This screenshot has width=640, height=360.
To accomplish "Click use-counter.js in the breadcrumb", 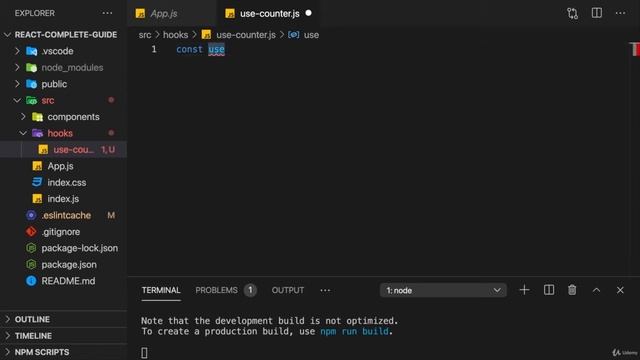I will coord(246,35).
